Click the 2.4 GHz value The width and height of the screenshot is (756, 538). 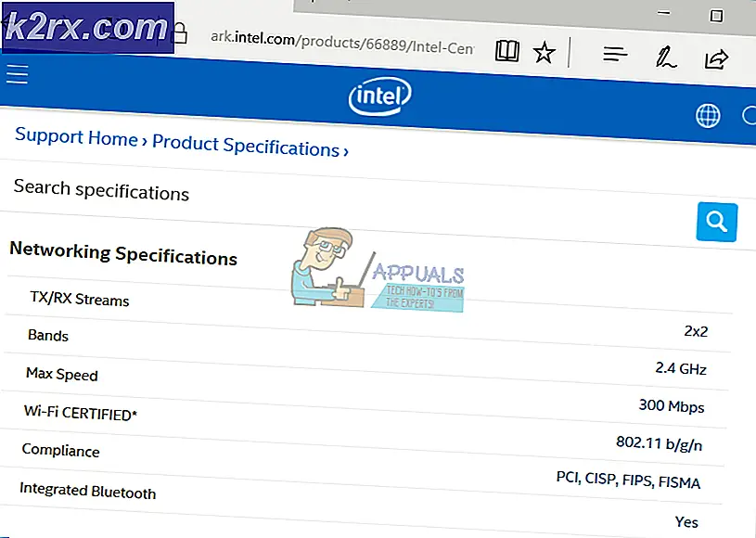[x=681, y=368]
